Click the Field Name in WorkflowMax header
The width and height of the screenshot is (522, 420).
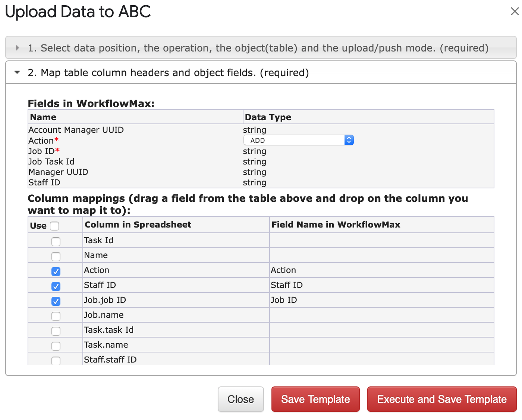(382, 225)
